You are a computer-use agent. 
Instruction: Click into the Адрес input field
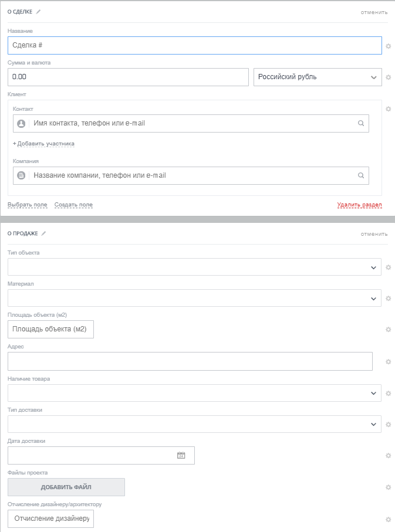[x=190, y=361]
